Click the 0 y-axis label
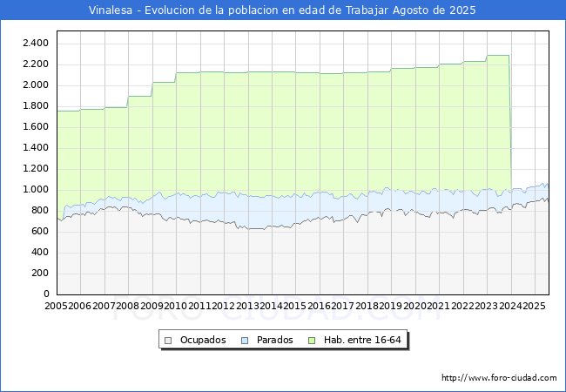566x392 pixels. click(46, 294)
